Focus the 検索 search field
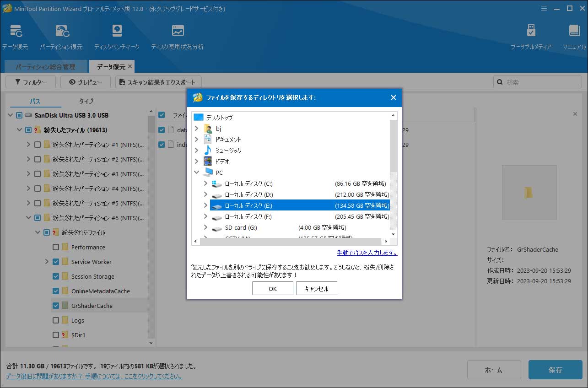 pos(538,82)
